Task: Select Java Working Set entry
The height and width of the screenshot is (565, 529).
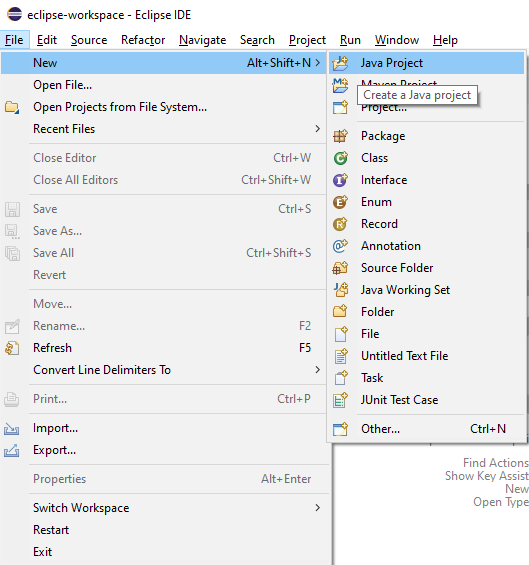Action: [427, 290]
